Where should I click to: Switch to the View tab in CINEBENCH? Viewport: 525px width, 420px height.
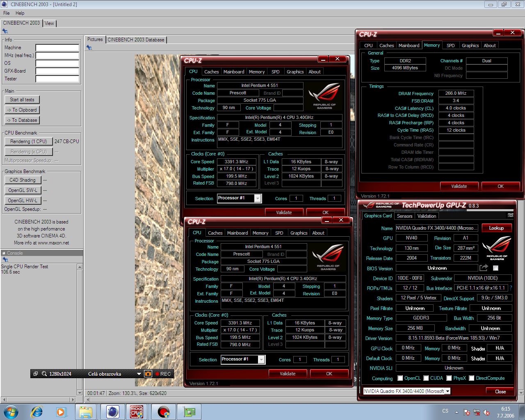click(49, 23)
